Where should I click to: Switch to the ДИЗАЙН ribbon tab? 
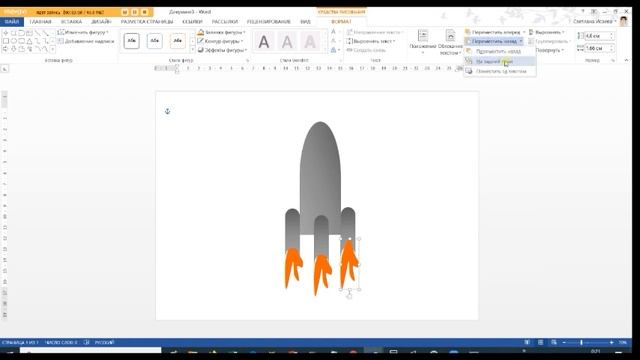(101, 22)
